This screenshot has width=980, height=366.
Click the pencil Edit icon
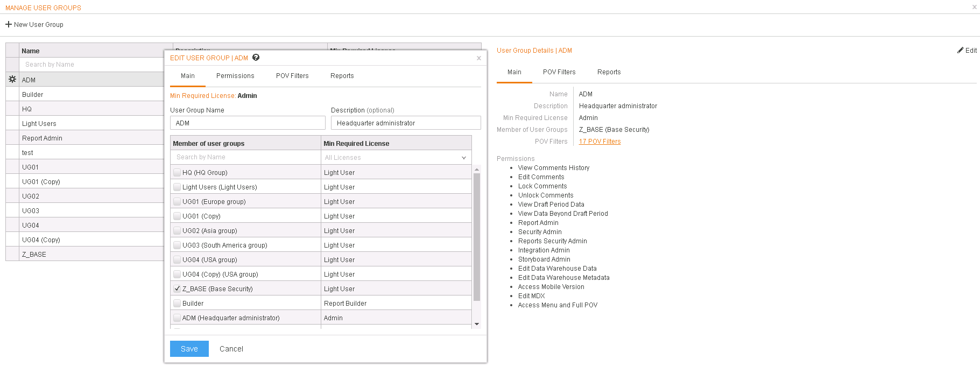[x=960, y=50]
